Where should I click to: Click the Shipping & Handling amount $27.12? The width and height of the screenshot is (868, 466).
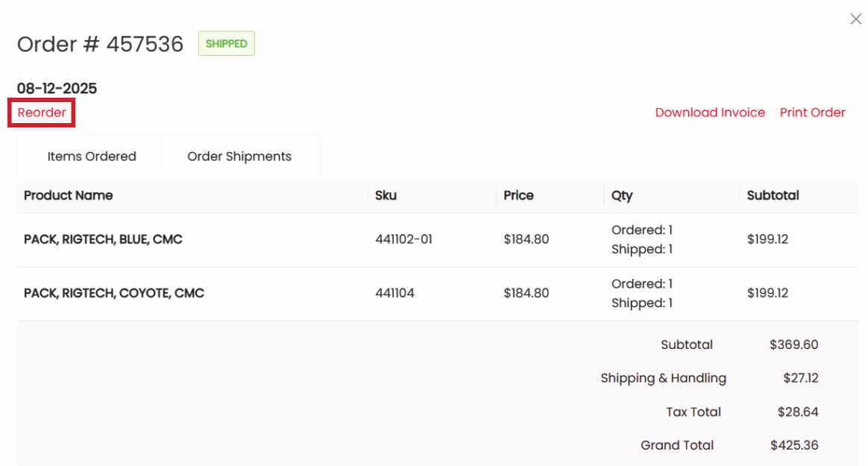800,378
